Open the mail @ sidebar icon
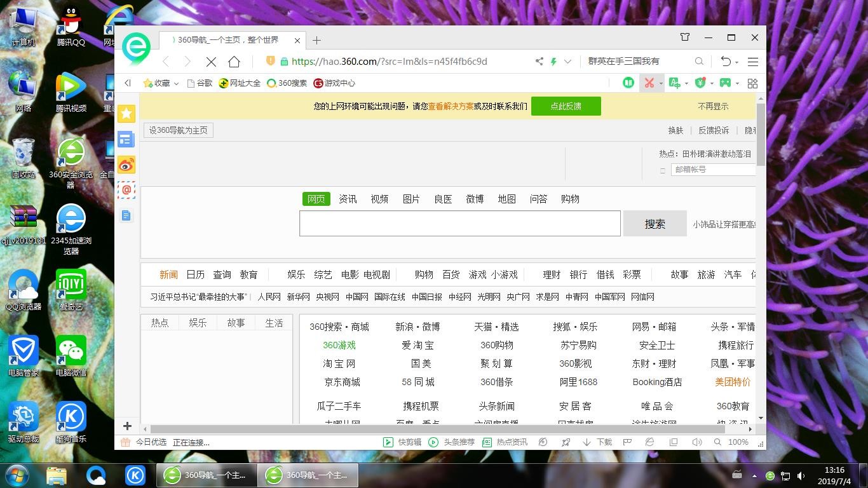Screen dimensions: 868x488 click(x=126, y=189)
